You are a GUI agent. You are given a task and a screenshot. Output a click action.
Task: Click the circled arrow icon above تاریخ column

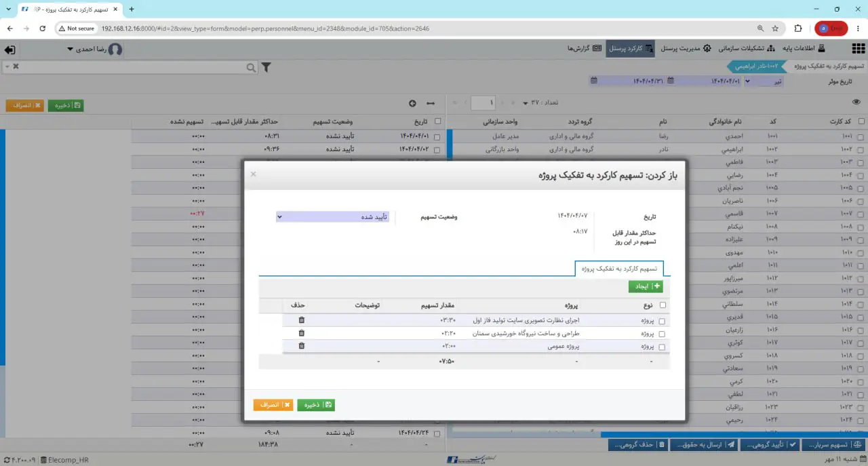click(x=412, y=104)
